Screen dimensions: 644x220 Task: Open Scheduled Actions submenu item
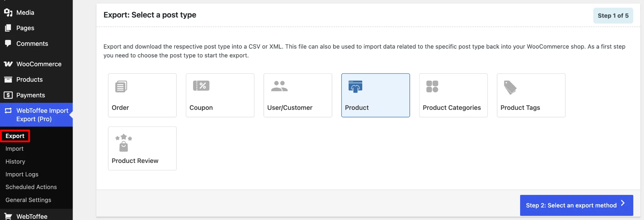click(31, 187)
